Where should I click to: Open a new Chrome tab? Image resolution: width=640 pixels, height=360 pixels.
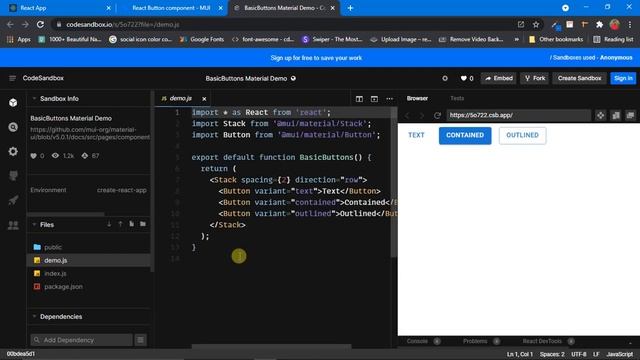350,8
